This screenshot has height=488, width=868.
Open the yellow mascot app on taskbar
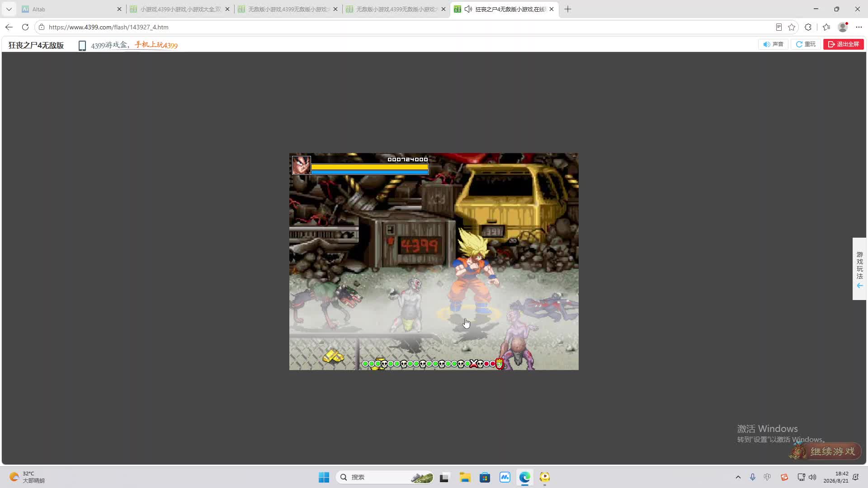(545, 477)
